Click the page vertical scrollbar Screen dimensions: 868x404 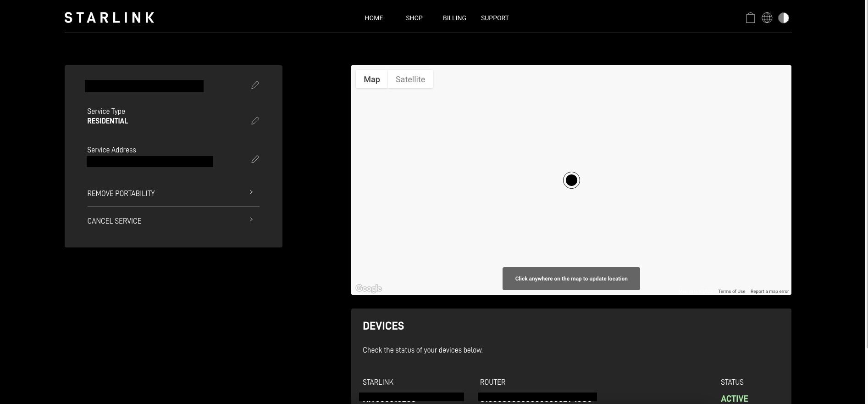click(866, 174)
